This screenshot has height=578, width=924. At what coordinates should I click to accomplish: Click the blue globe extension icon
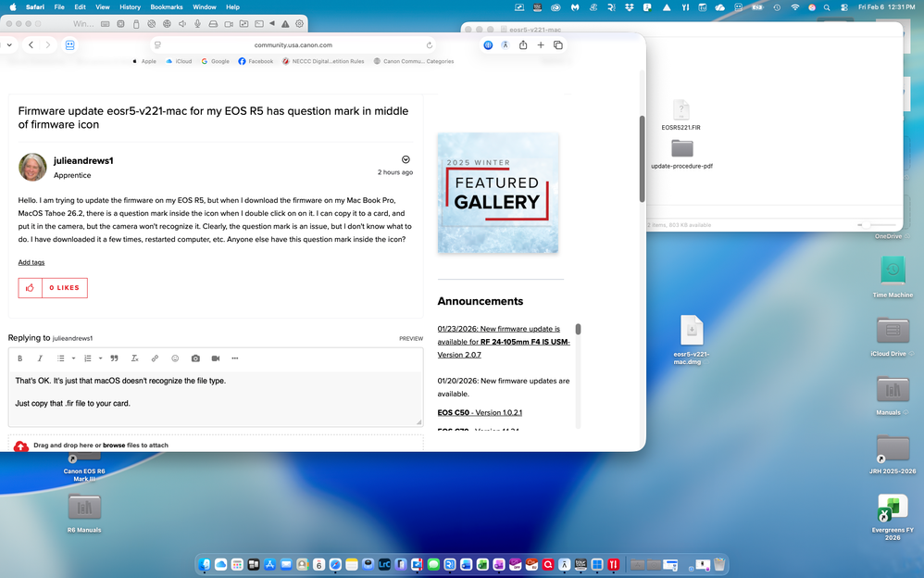click(x=488, y=44)
